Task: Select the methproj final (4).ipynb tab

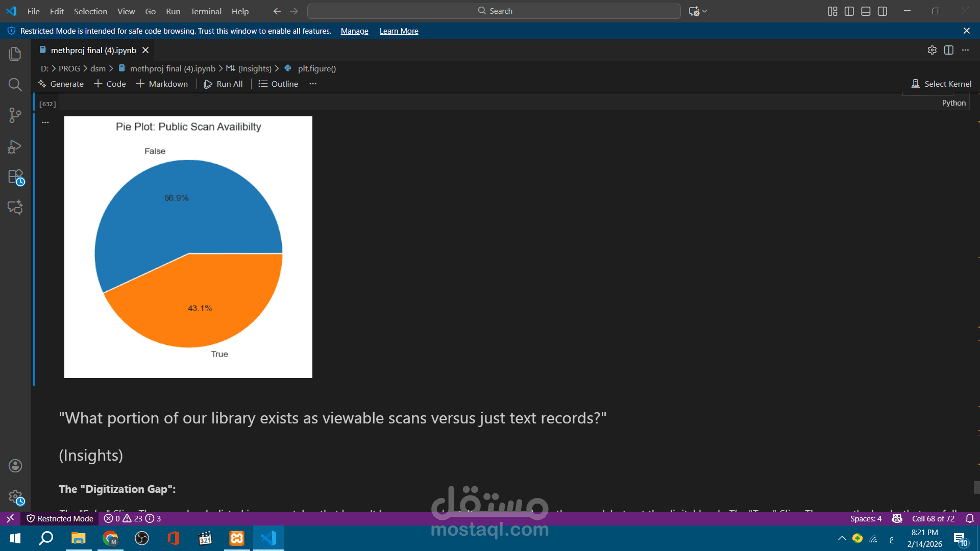Action: [x=93, y=50]
